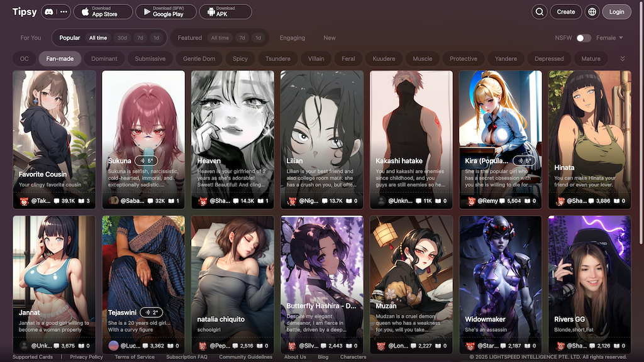Play the voice sample on Kira card
This screenshot has height=362, width=644.
pyautogui.click(x=526, y=161)
